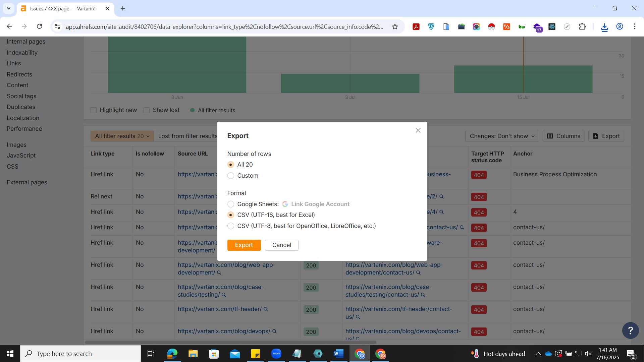644x362 pixels.
Task: Toggle the Show lost checkbox
Action: [x=147, y=110]
